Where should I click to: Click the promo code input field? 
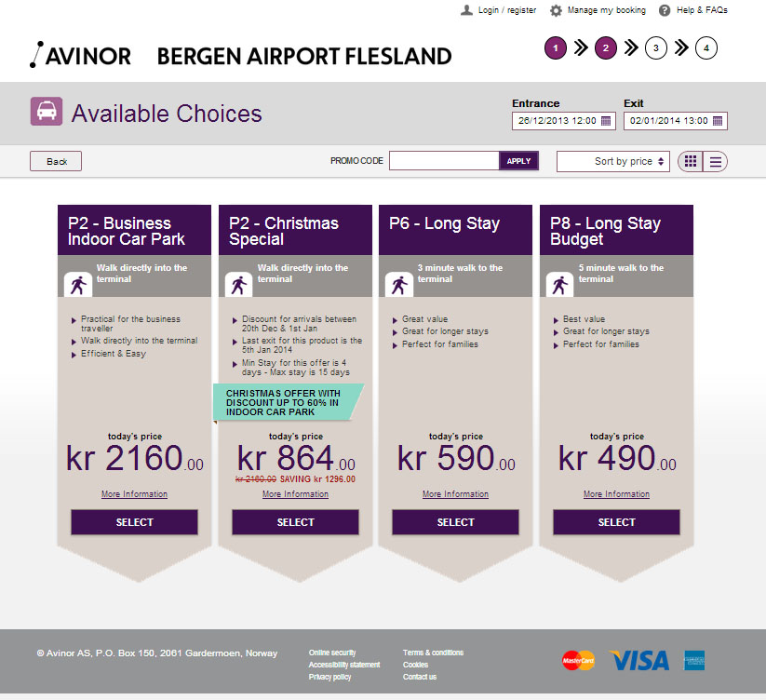click(x=444, y=161)
